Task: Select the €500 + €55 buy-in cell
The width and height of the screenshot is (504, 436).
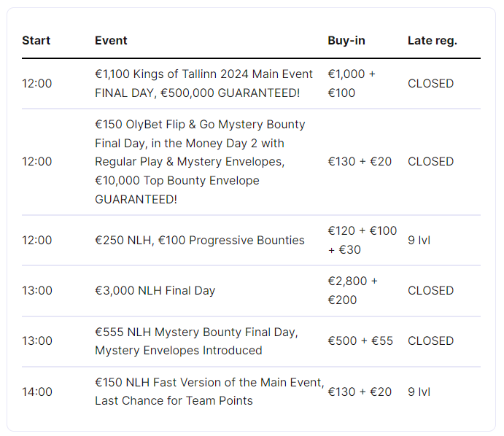Action: 361,340
